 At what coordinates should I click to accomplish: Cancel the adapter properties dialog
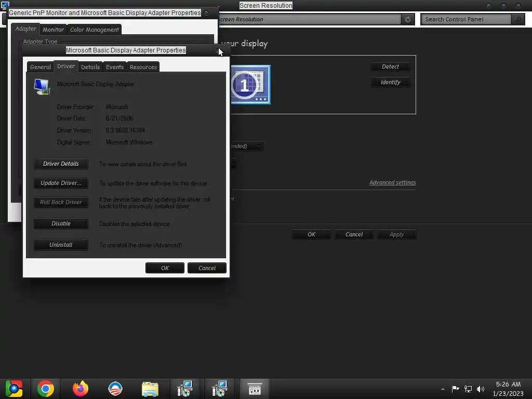(x=207, y=268)
